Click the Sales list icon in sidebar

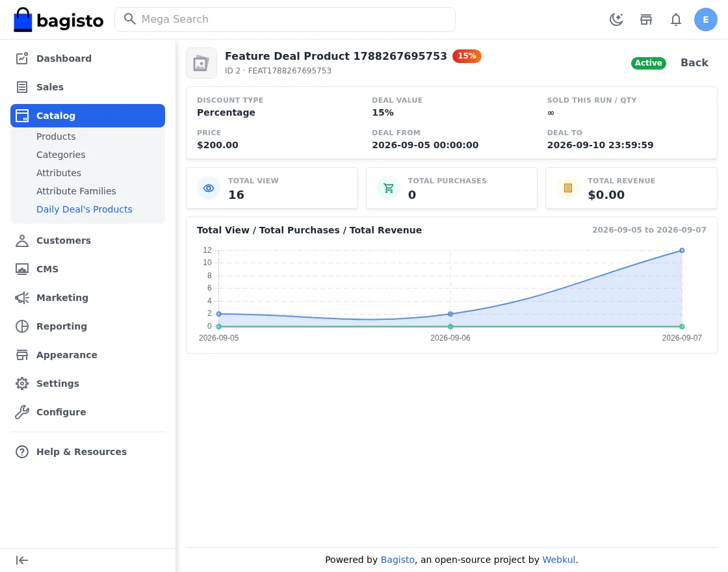[x=22, y=87]
